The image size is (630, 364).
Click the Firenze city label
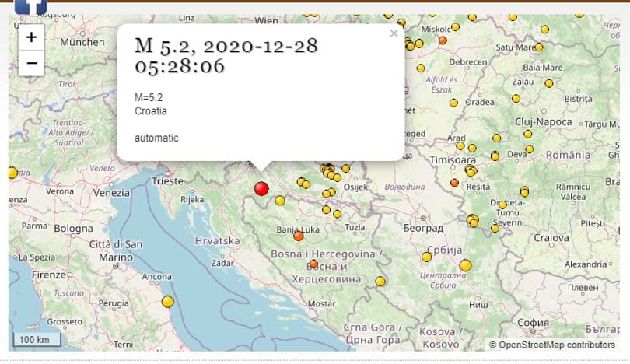[x=49, y=275]
